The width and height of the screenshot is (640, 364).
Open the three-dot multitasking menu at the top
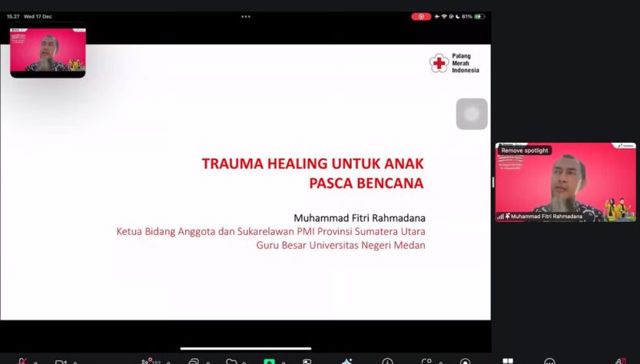(245, 16)
